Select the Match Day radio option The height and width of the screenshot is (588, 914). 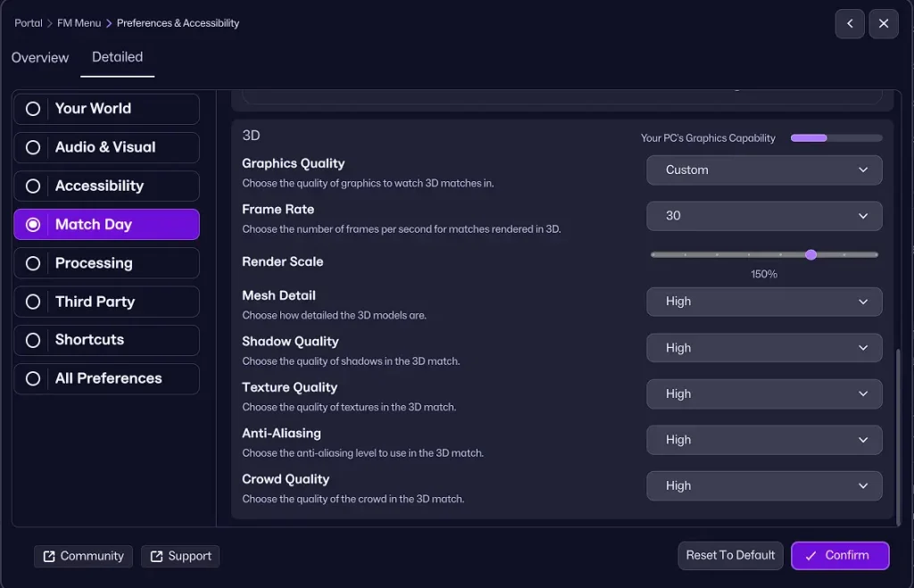[x=33, y=224]
